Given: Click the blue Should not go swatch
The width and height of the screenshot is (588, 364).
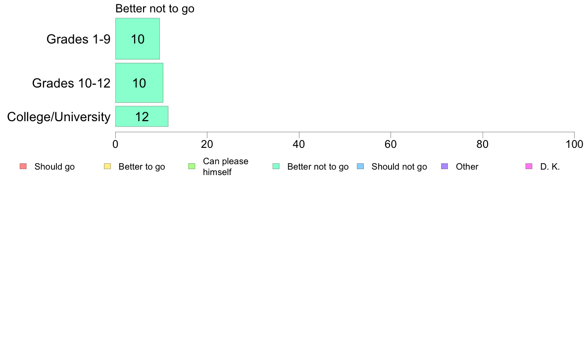Looking at the screenshot, I should point(360,167).
